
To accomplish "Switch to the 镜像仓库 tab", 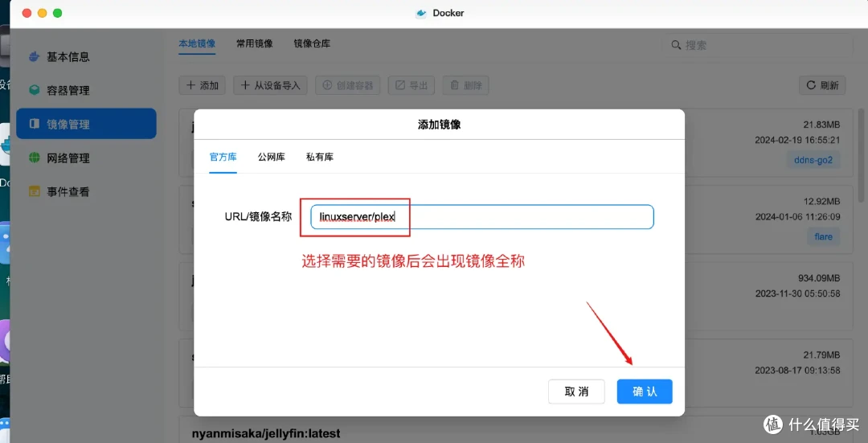I will [312, 43].
